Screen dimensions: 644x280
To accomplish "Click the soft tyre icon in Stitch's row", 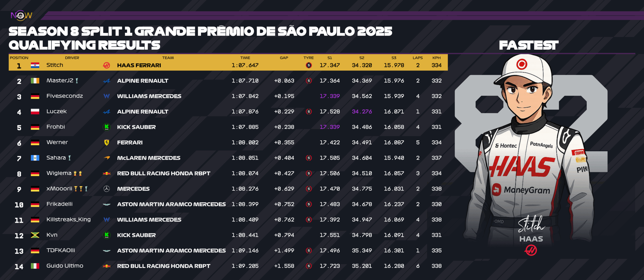I will 309,65.
